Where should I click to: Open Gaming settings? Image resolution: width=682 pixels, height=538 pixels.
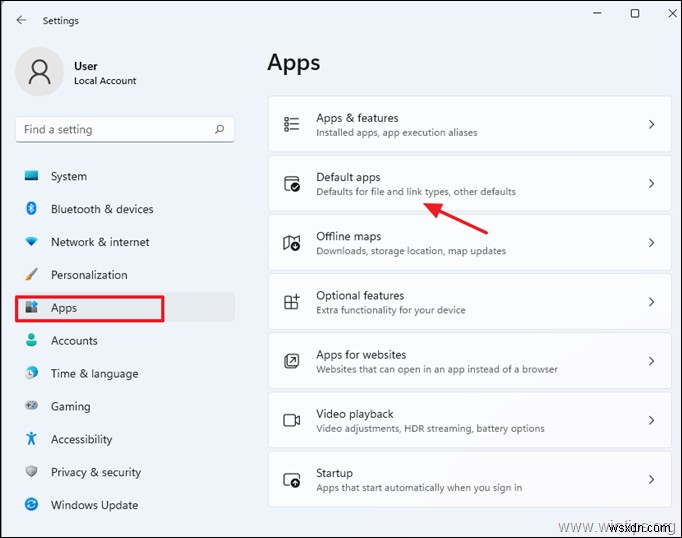[x=125, y=406]
